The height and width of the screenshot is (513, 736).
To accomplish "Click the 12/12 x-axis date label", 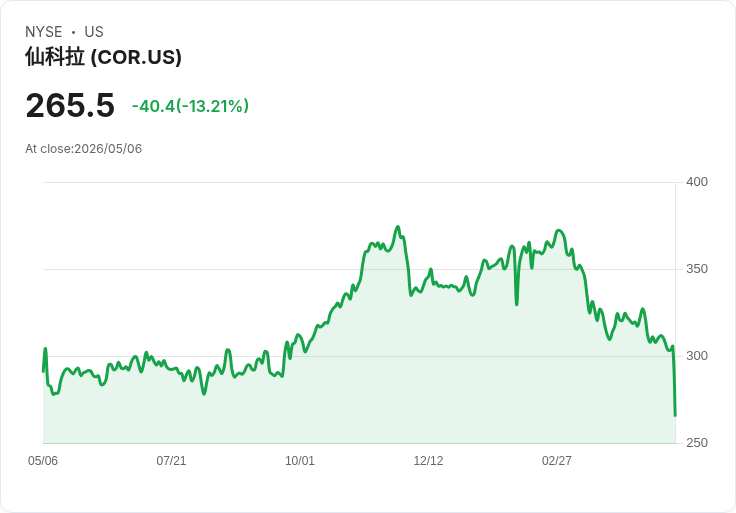I will pyautogui.click(x=428, y=460).
